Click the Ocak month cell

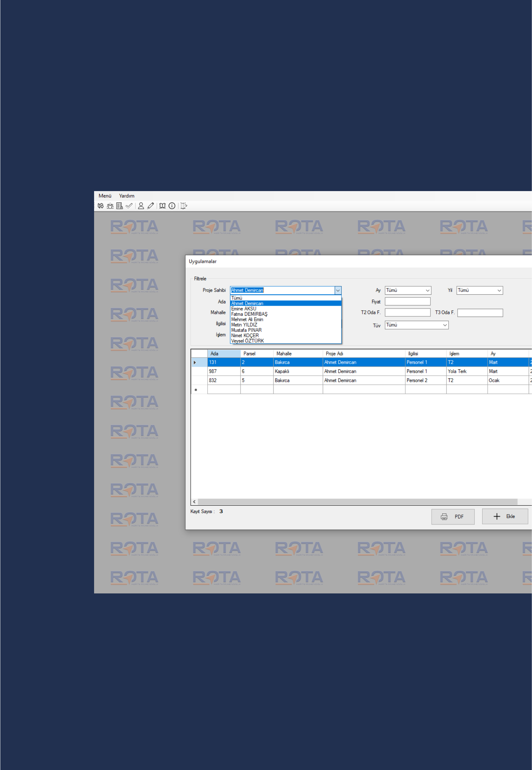tap(508, 380)
